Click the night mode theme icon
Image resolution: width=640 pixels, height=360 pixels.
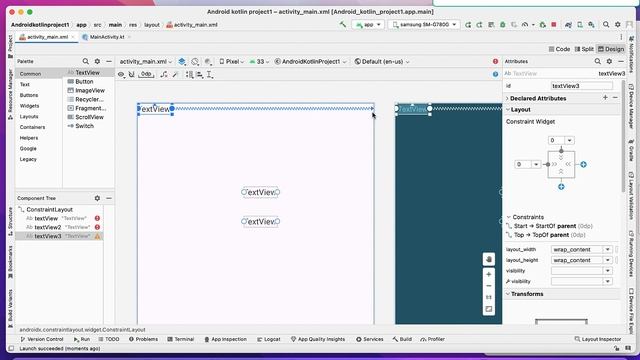point(208,62)
